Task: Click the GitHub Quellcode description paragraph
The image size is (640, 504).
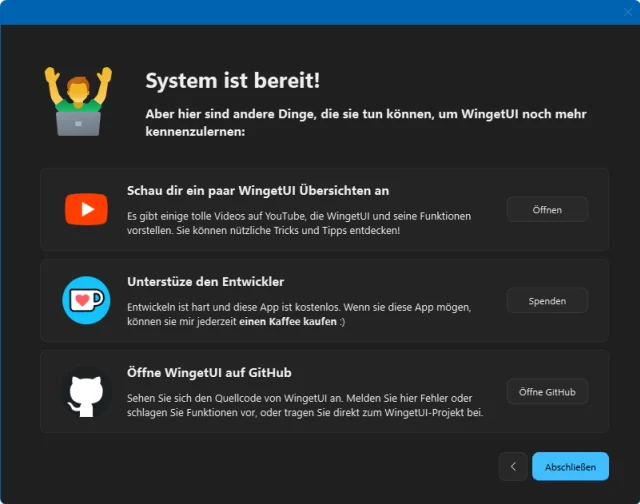Action: [x=305, y=405]
